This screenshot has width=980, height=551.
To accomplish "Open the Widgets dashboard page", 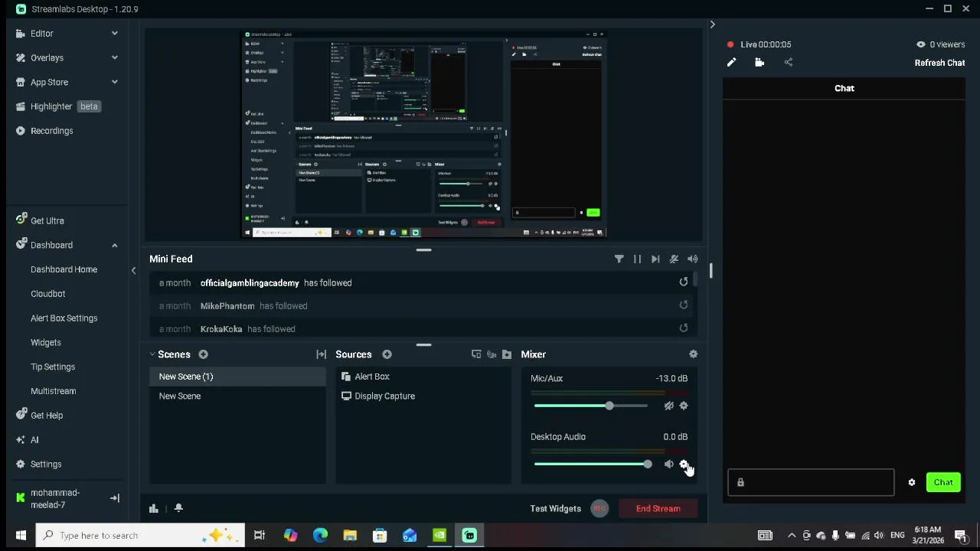I will [x=45, y=343].
